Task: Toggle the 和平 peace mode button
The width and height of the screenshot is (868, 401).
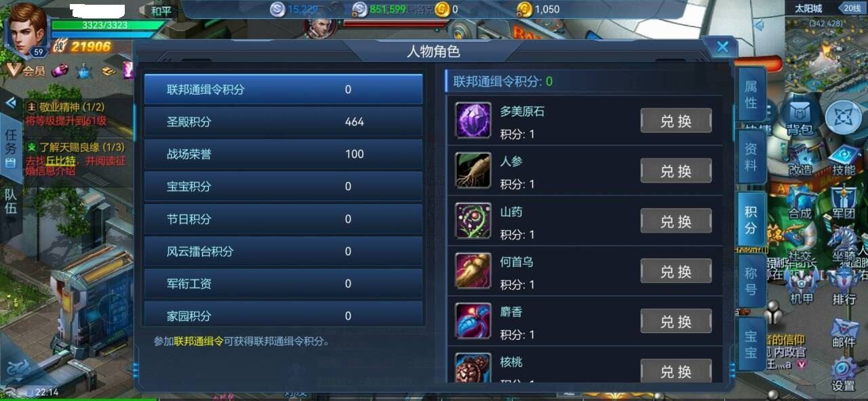Action: [x=161, y=11]
